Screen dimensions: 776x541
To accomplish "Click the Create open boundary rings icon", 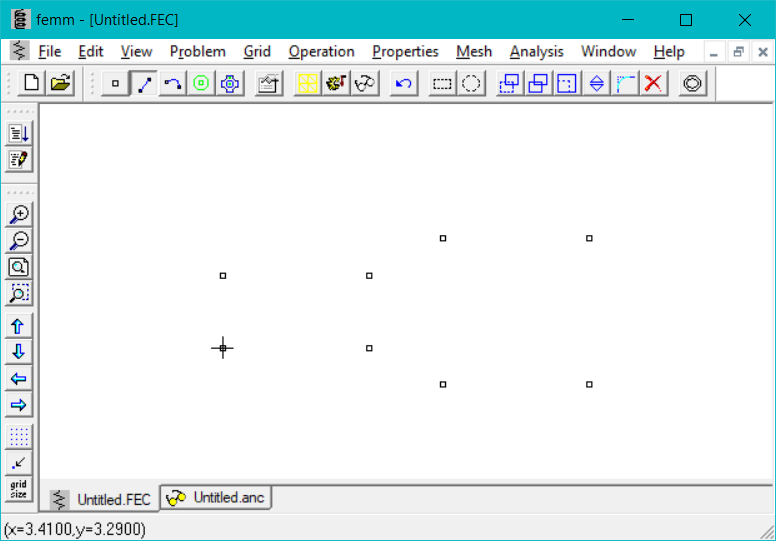I will click(x=692, y=83).
